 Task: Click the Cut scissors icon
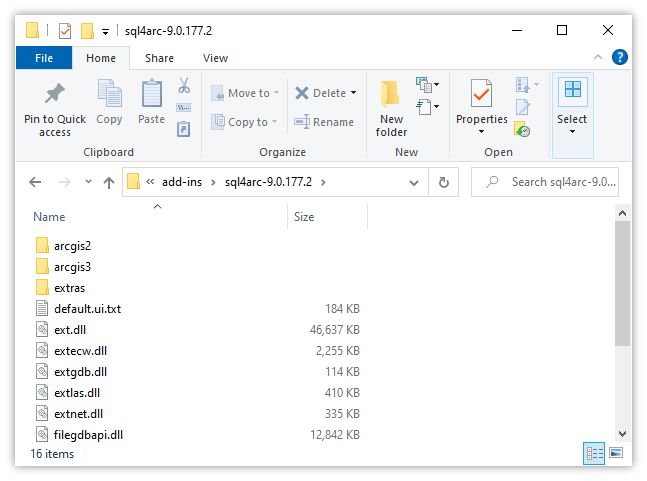click(x=184, y=85)
